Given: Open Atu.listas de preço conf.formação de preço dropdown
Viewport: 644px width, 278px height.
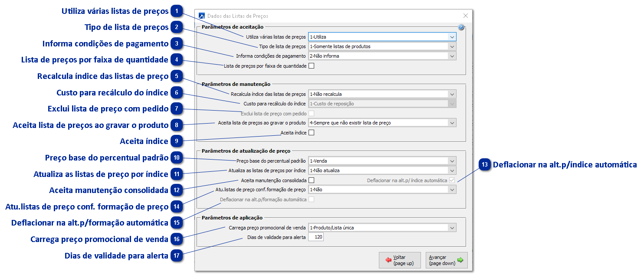Looking at the screenshot, I should pyautogui.click(x=452, y=190).
